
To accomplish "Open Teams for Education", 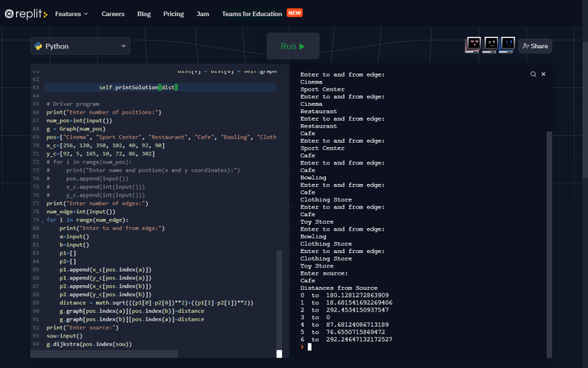I will 252,14.
